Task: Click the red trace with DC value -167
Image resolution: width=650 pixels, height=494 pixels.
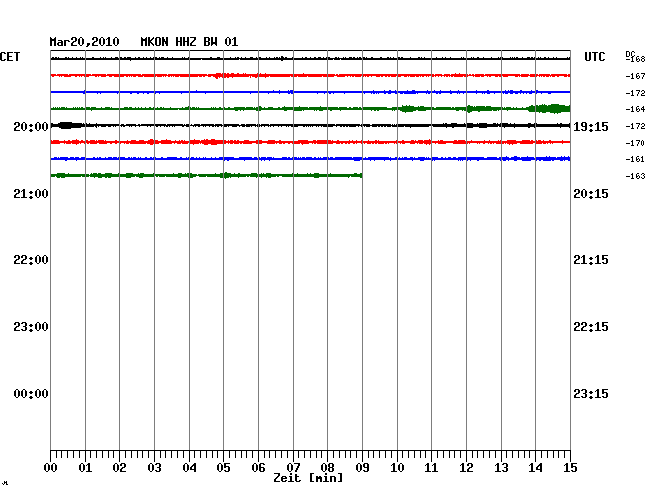Action: 310,75
